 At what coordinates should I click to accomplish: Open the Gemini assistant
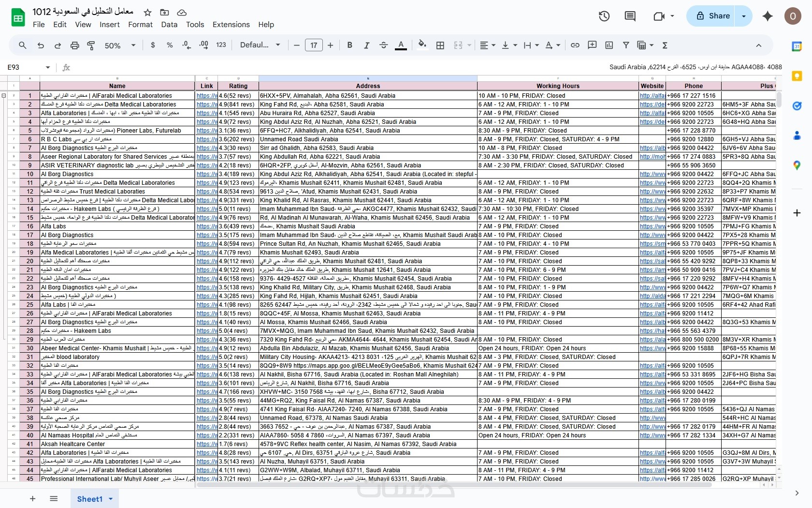(x=768, y=16)
